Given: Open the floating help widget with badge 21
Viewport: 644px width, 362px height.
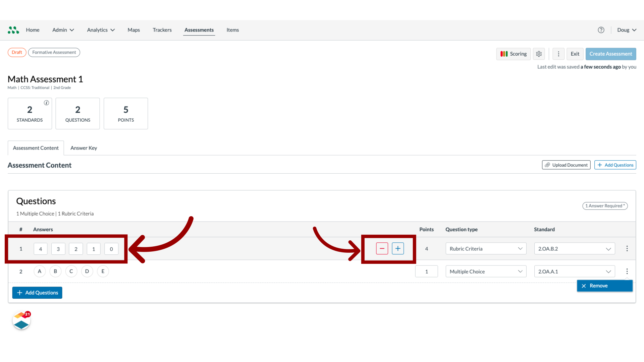Looking at the screenshot, I should pyautogui.click(x=22, y=320).
